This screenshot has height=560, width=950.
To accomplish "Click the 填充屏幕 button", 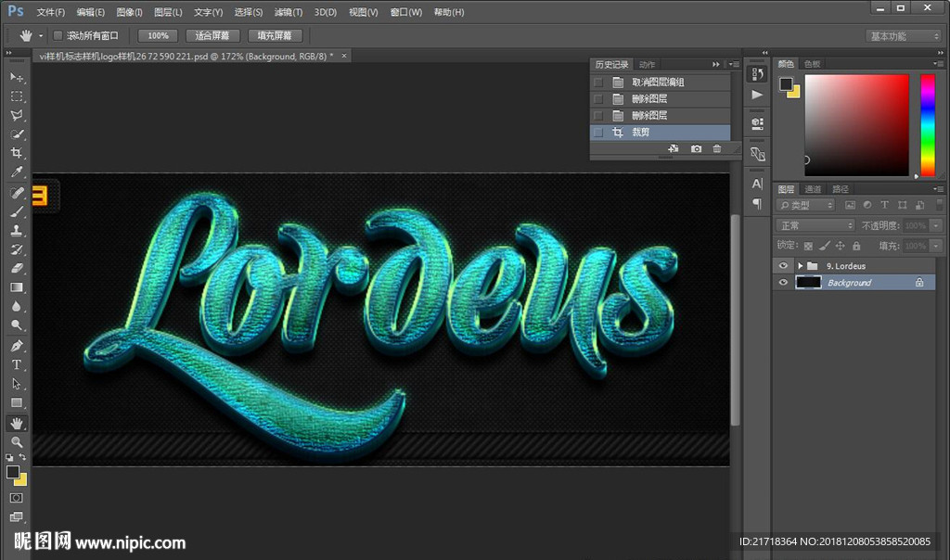I will click(275, 35).
